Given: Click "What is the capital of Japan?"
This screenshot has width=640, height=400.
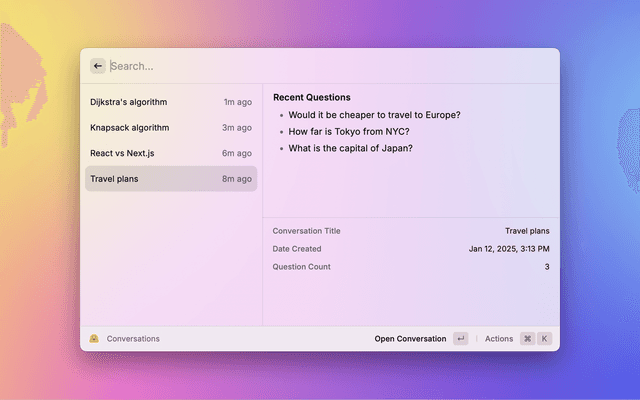Looking at the screenshot, I should click(350, 149).
